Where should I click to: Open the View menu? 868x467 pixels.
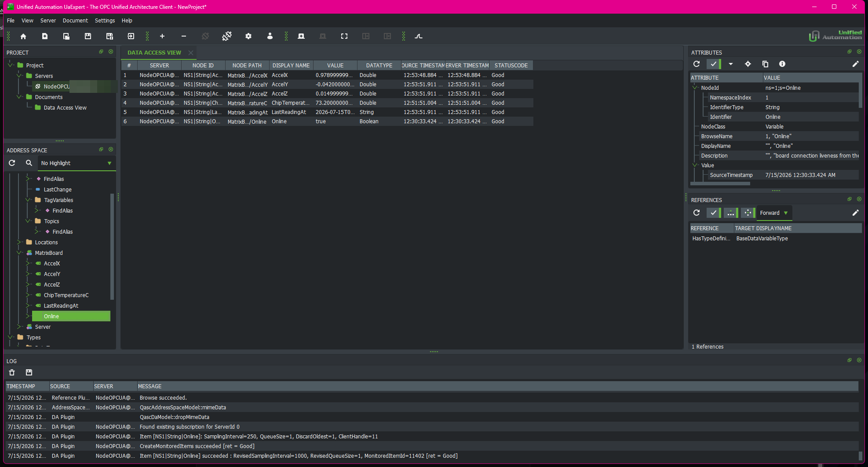(x=27, y=21)
